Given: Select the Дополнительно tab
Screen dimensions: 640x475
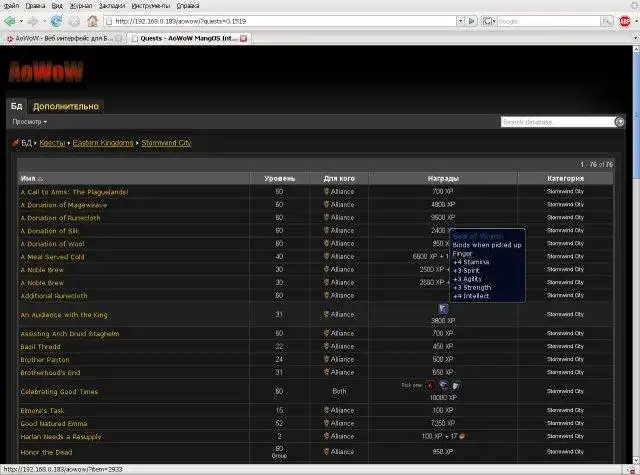Looking at the screenshot, I should pyautogui.click(x=66, y=107).
